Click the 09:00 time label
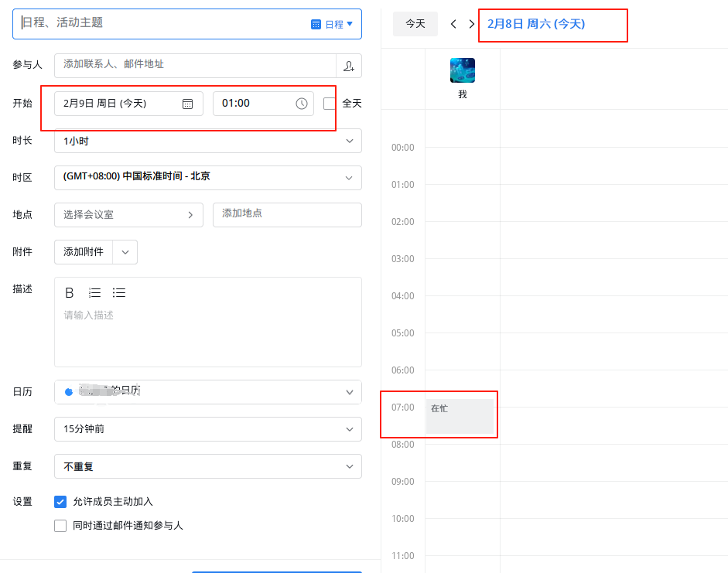728x573 pixels. [x=402, y=482]
